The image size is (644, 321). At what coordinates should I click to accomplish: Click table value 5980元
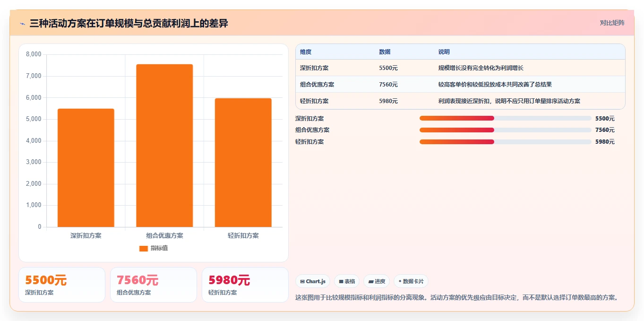[388, 101]
